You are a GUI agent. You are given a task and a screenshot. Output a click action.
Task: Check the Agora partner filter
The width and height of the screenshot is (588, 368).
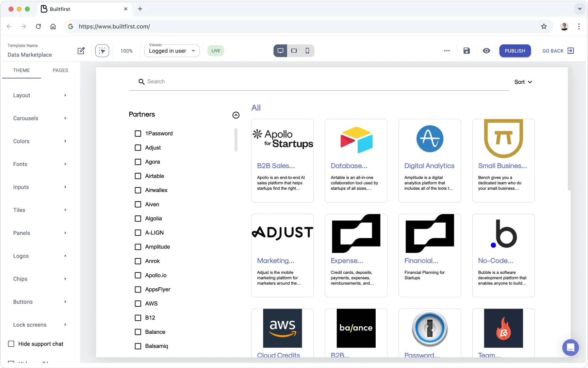[138, 162]
